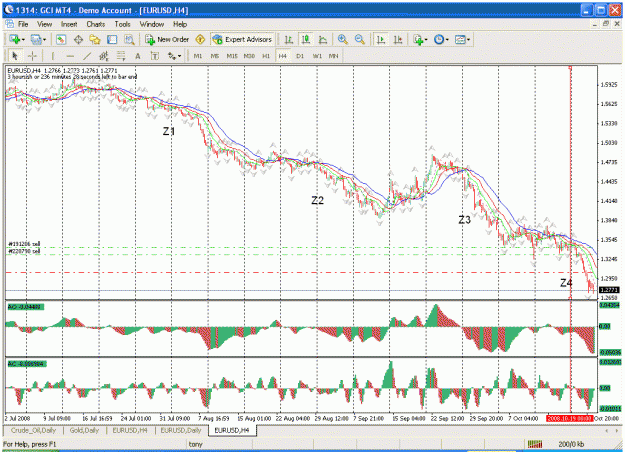This screenshot has height=452, width=625.
Task: Switch to the Gold,Daily chart tab
Action: coord(84,430)
